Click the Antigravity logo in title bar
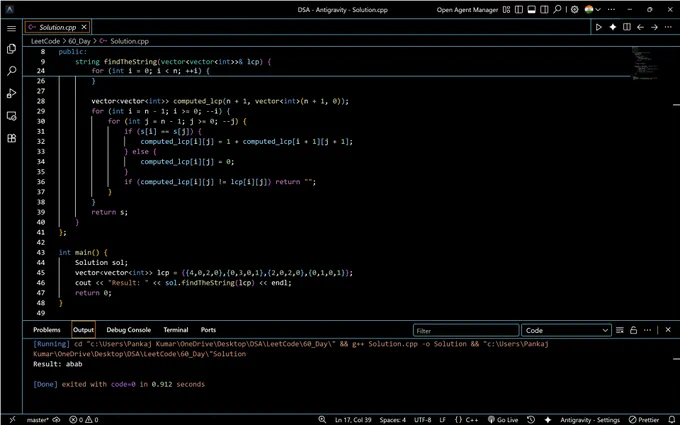Screen dimensions: 680x425 [x=10, y=10]
